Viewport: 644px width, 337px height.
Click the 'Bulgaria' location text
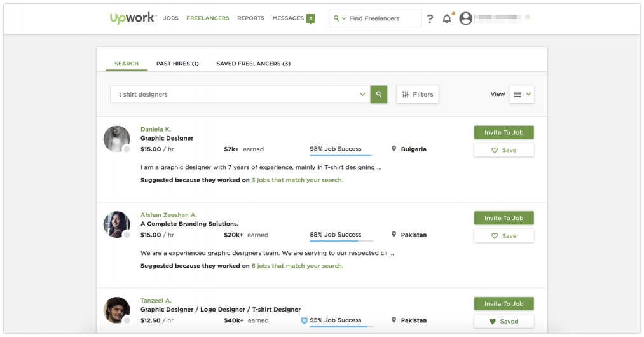click(414, 149)
